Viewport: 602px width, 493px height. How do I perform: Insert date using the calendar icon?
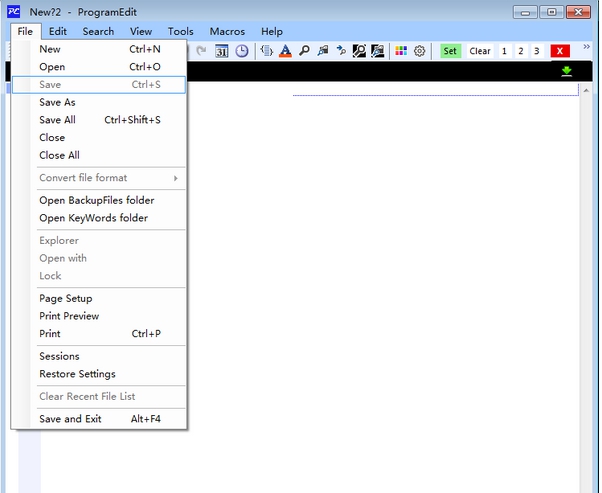click(222, 51)
